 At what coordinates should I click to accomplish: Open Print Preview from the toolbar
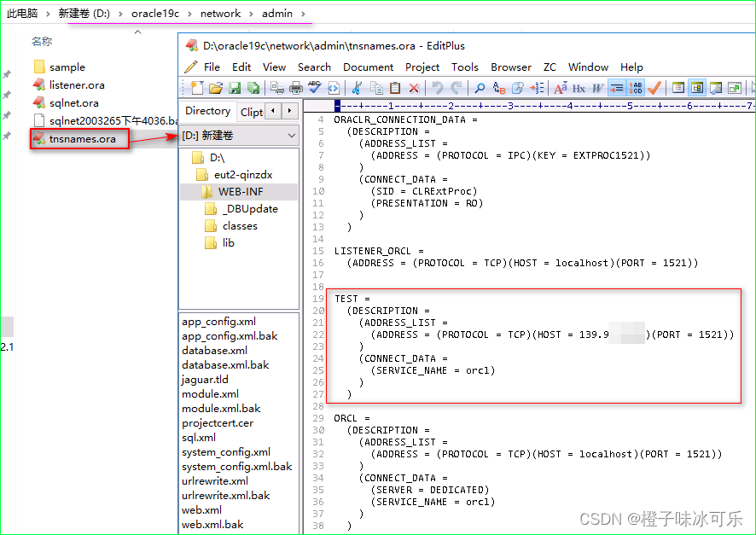coord(277,88)
